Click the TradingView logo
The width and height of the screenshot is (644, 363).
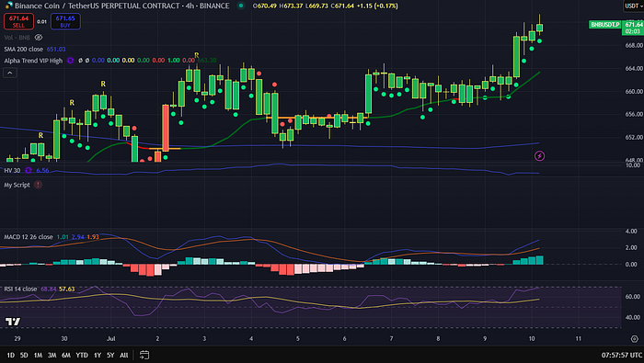click(x=13, y=322)
